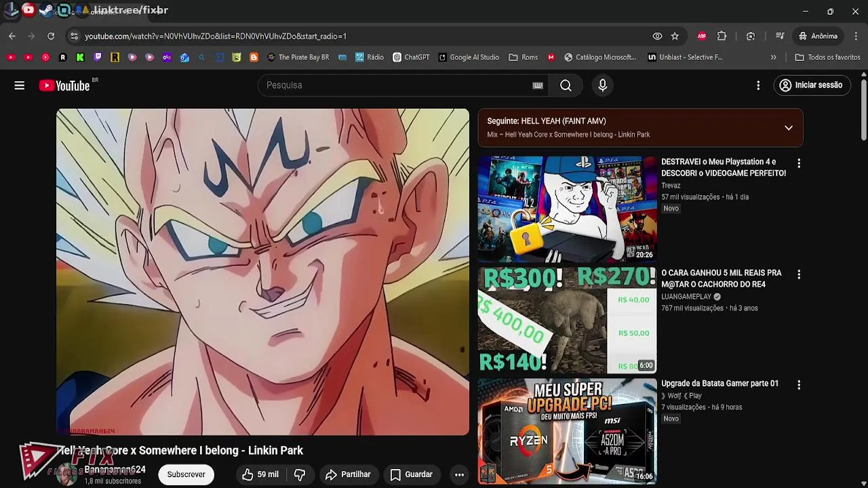Open the on-screen keyboard icon in search
Viewport: 868px width, 488px height.
538,85
